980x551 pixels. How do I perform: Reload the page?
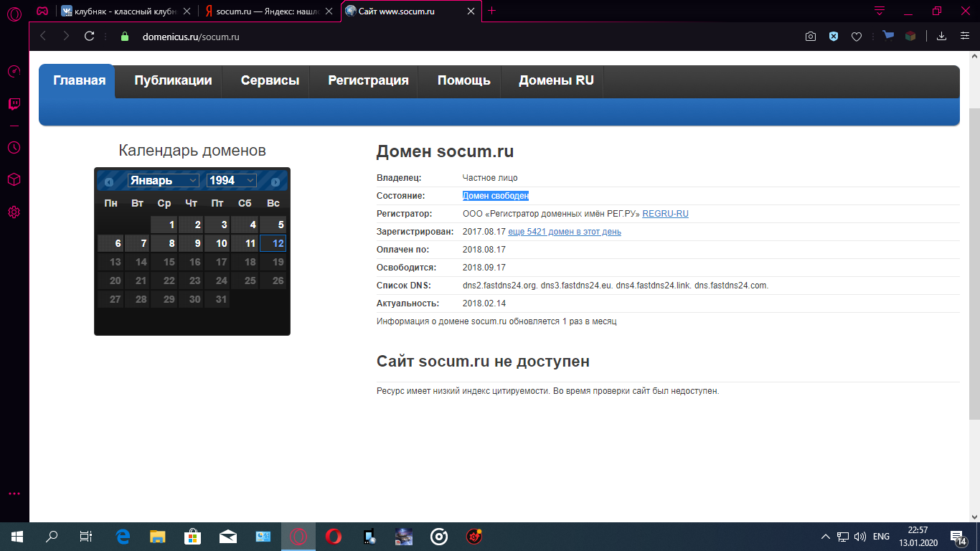(x=89, y=37)
